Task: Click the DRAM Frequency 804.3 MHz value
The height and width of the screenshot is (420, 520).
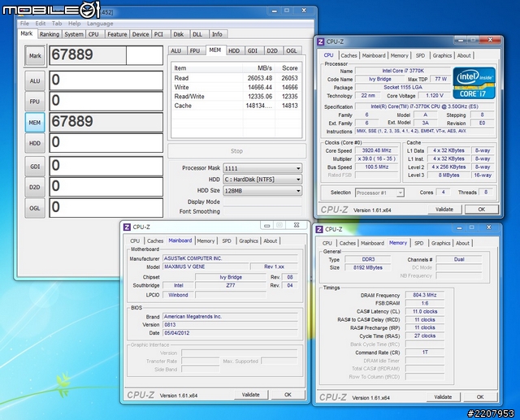Action: [425, 295]
